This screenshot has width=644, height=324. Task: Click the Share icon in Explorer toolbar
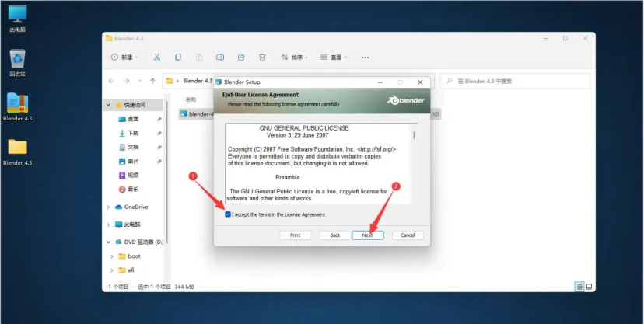[241, 57]
